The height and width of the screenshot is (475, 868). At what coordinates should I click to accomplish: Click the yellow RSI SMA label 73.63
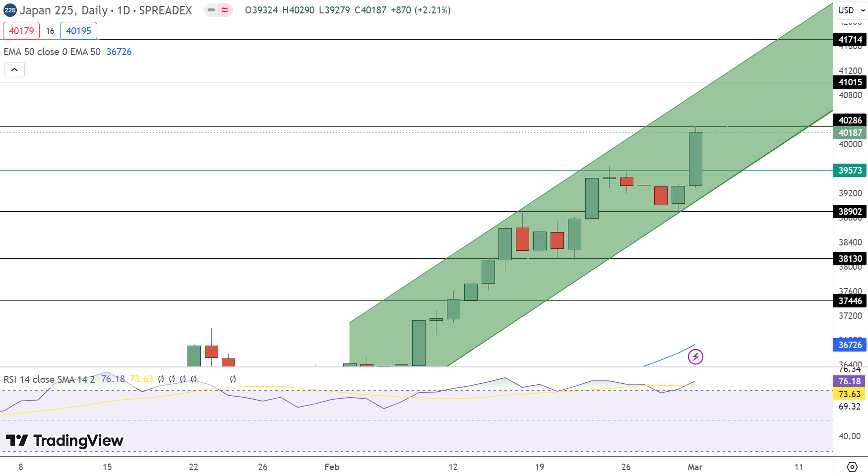pos(849,394)
